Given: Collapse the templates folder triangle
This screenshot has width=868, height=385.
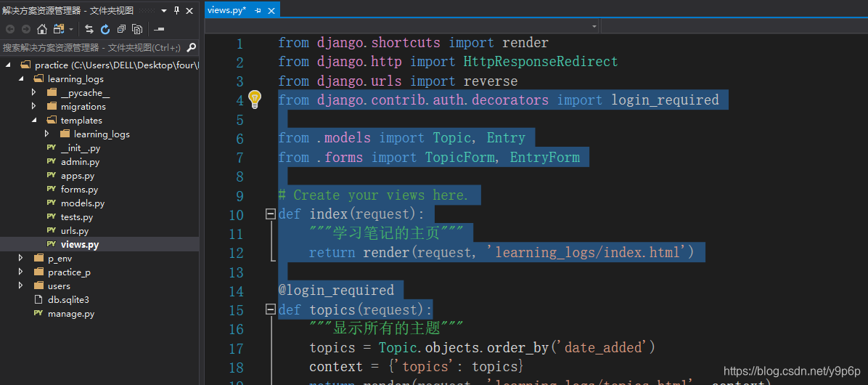Looking at the screenshot, I should (x=34, y=120).
